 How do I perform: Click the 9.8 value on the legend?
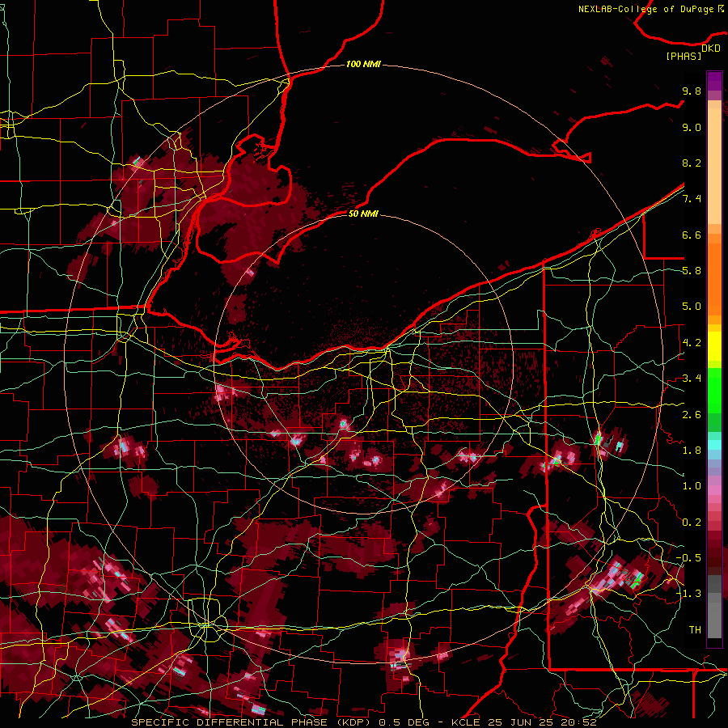692,91
